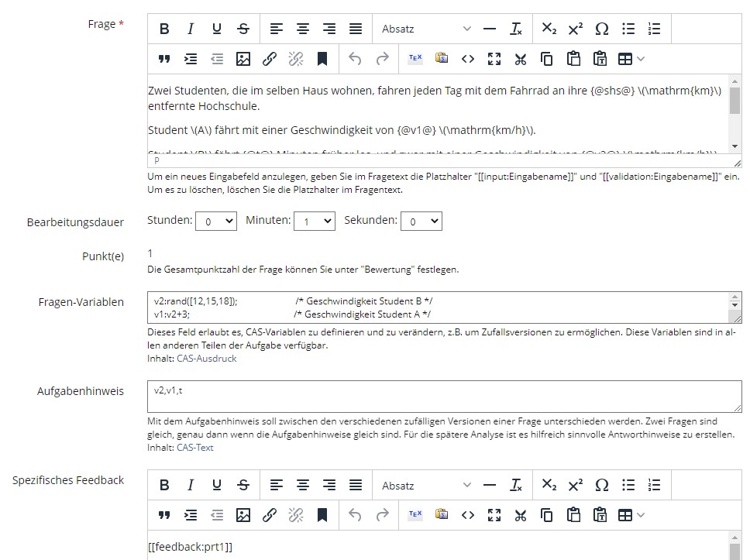Follow the CAS-Text link
This screenshot has height=560, width=750.
195,447
